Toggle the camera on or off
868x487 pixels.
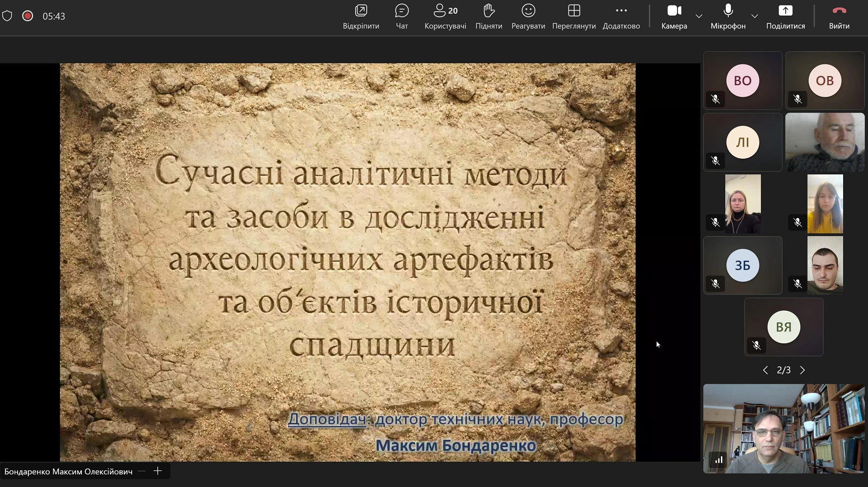tap(674, 16)
